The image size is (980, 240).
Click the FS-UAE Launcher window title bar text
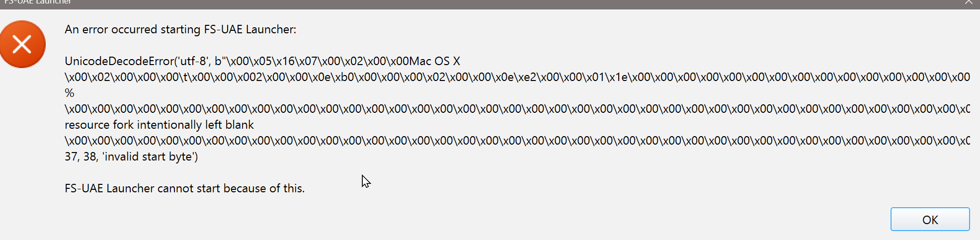pos(38,2)
